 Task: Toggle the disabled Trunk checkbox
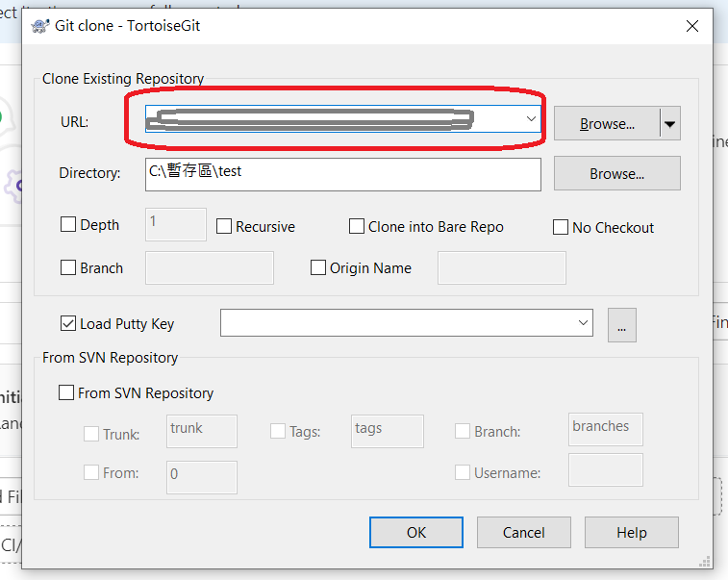pos(91,434)
